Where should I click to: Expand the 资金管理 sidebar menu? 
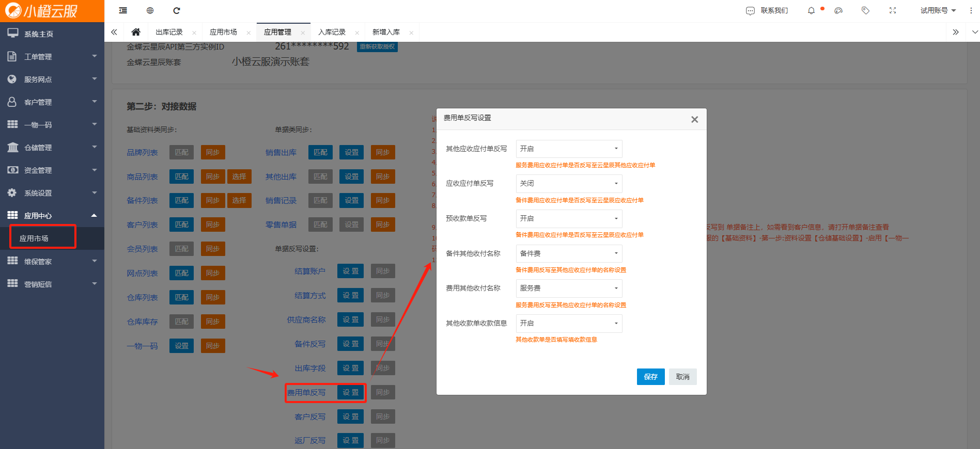52,170
